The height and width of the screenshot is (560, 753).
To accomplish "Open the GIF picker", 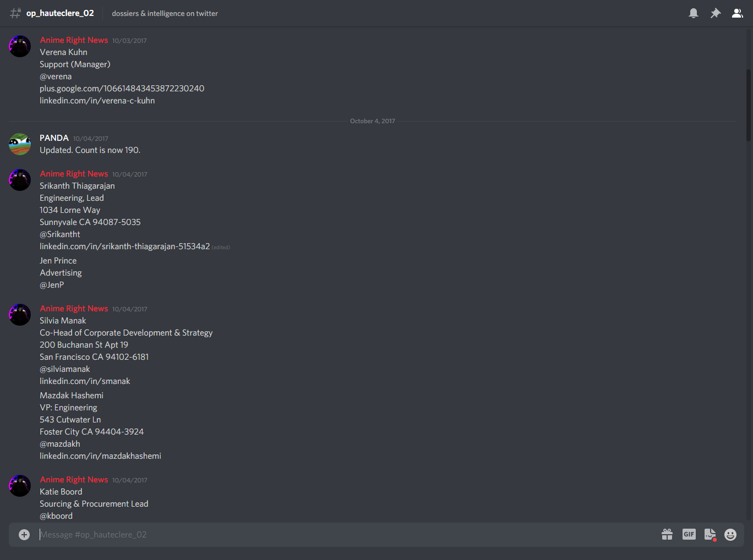I will pyautogui.click(x=689, y=534).
